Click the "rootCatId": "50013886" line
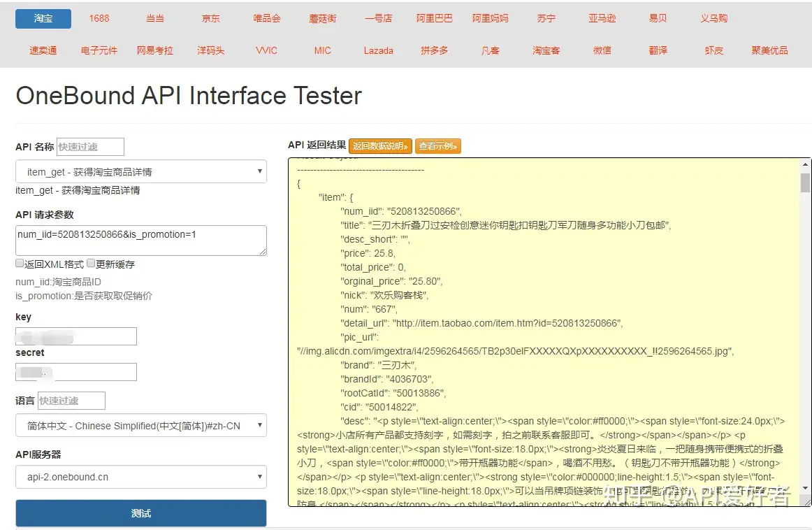 [x=393, y=393]
